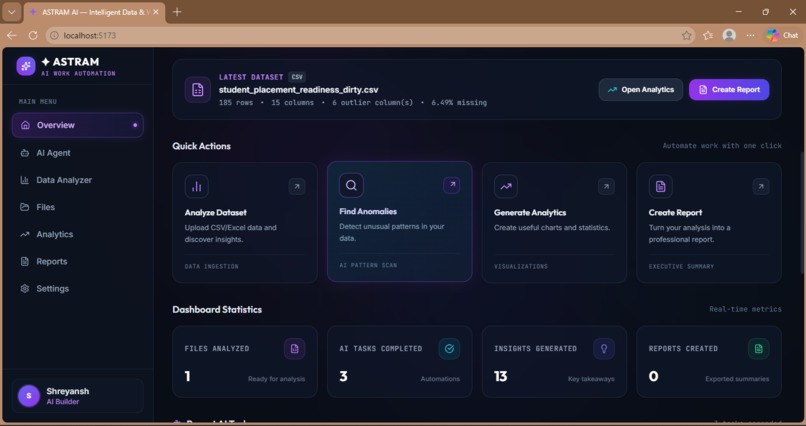The height and width of the screenshot is (426, 806).
Task: Click the Reports Created document icon
Action: [x=759, y=349]
